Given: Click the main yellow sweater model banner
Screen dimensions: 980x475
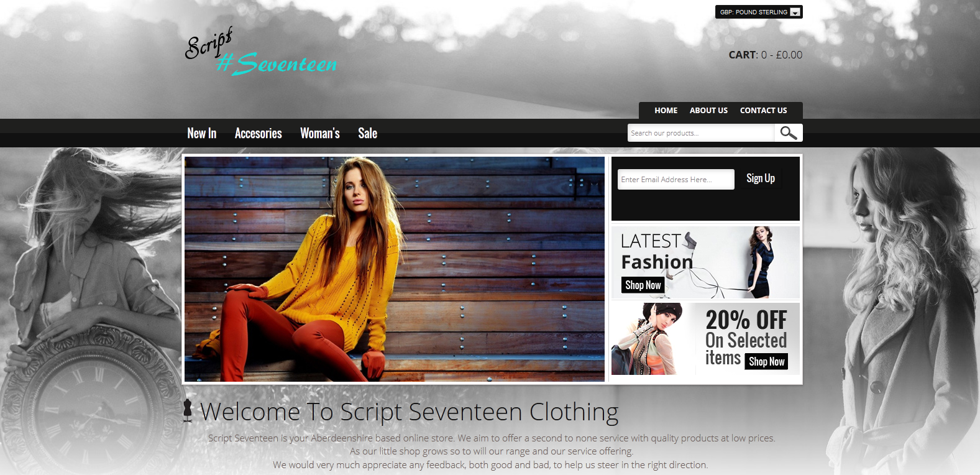Looking at the screenshot, I should coord(394,269).
